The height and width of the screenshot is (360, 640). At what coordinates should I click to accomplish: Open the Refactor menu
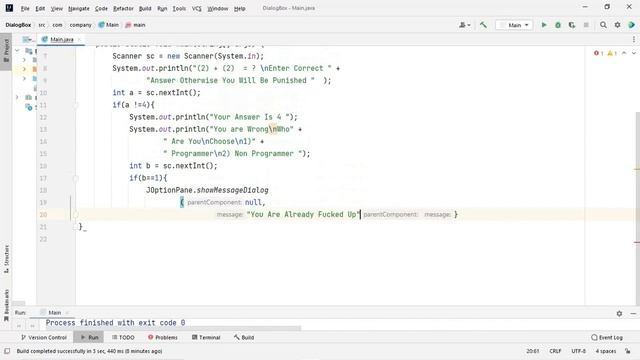[x=123, y=8]
